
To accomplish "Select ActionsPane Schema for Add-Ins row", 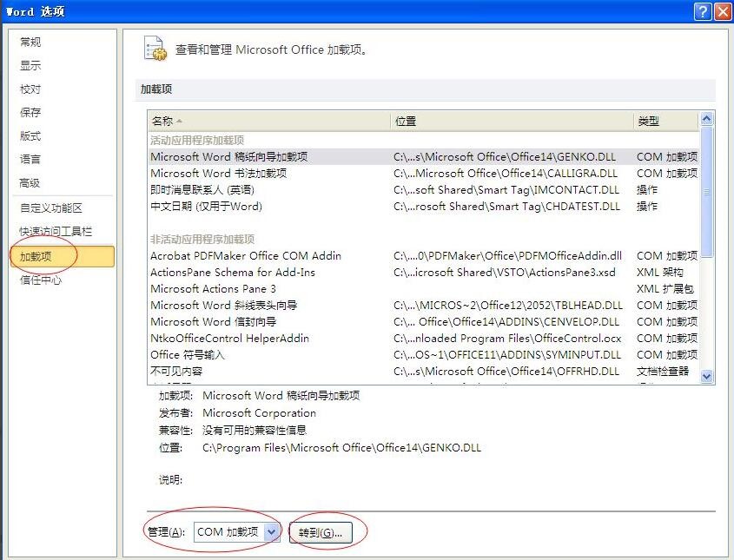I will click(424, 273).
